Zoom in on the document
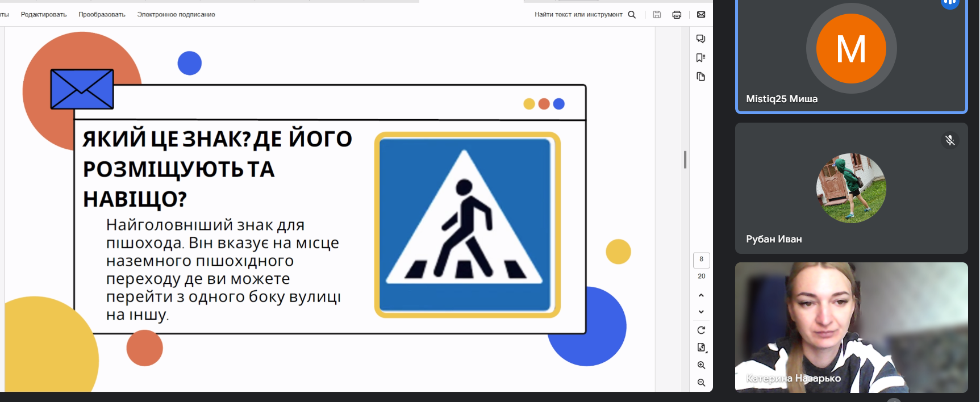This screenshot has height=402, width=980. [701, 365]
